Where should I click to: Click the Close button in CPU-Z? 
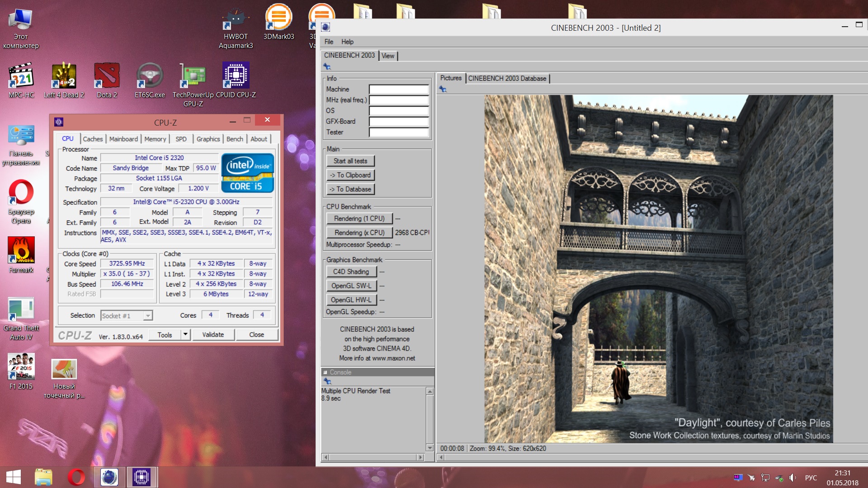click(x=257, y=334)
